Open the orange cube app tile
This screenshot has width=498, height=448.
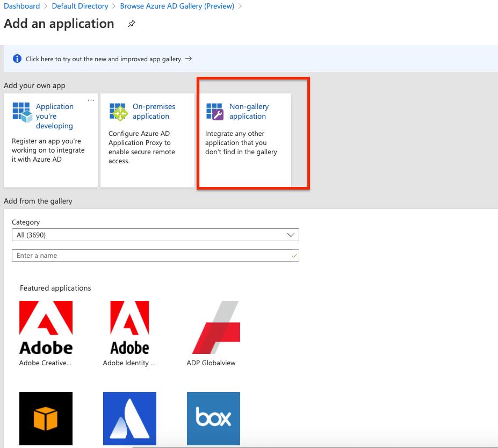tap(46, 418)
